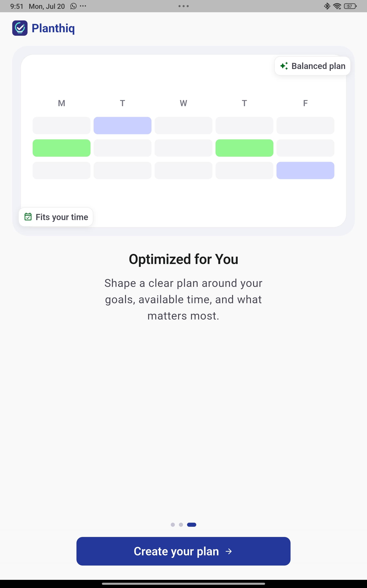Go to the second onboarding page dot
This screenshot has height=588, width=367.
tap(181, 525)
